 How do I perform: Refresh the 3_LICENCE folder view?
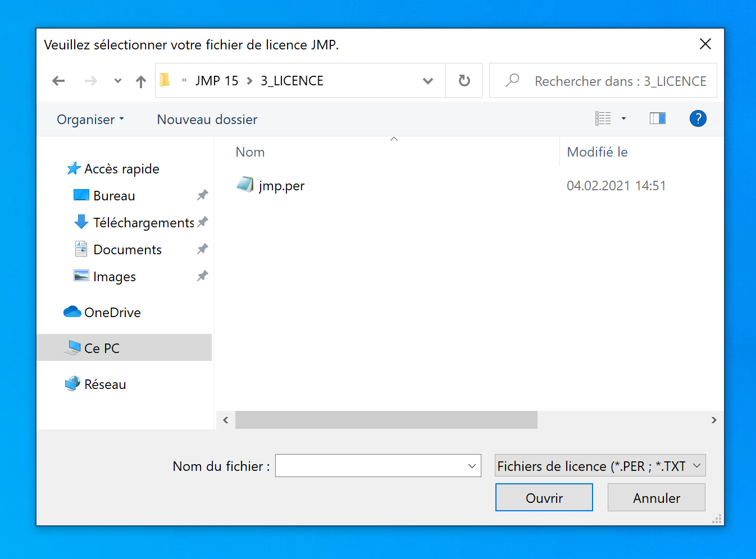coord(464,81)
